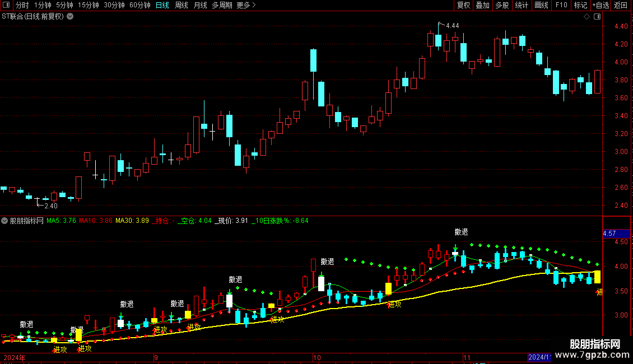Click the MA5: 3.76 label
Image resolution: width=633 pixels, height=364 pixels.
(x=61, y=221)
